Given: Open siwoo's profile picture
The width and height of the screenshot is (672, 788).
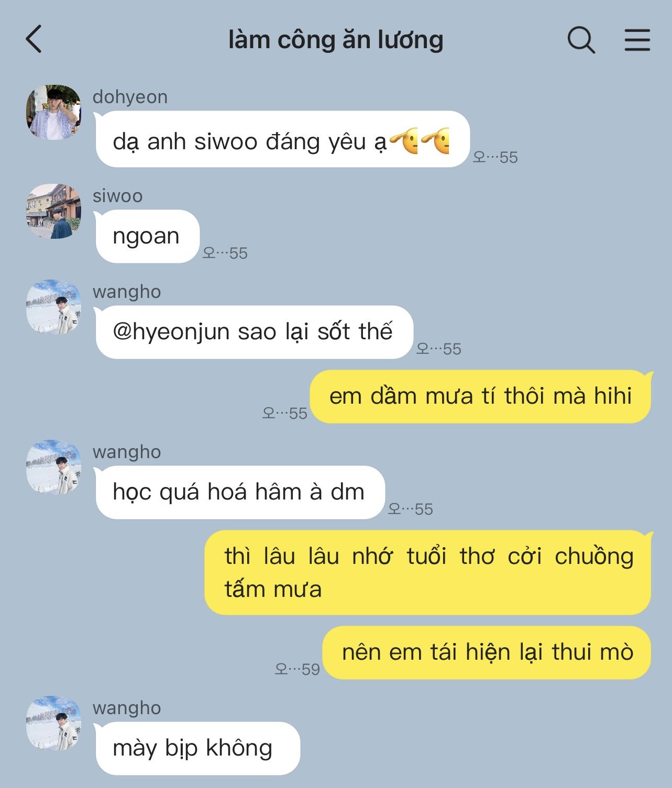Looking at the screenshot, I should tap(53, 211).
